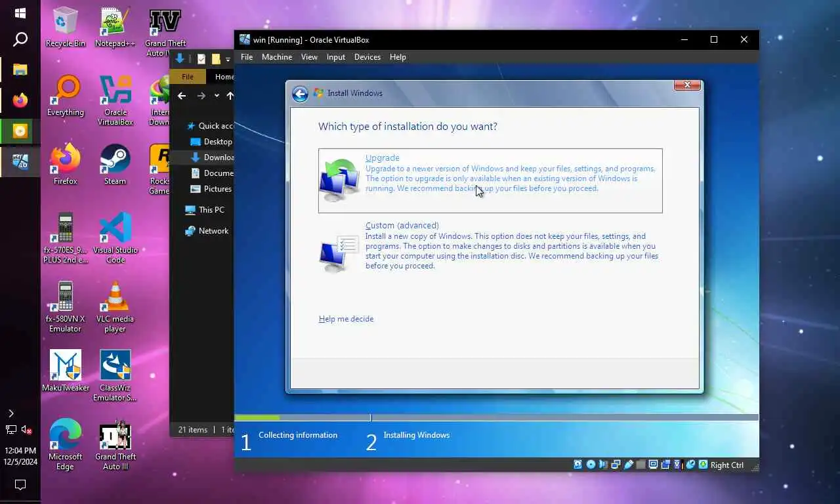Open the VirtualBox Machine menu
Screen dimensions: 840x504
point(277,57)
